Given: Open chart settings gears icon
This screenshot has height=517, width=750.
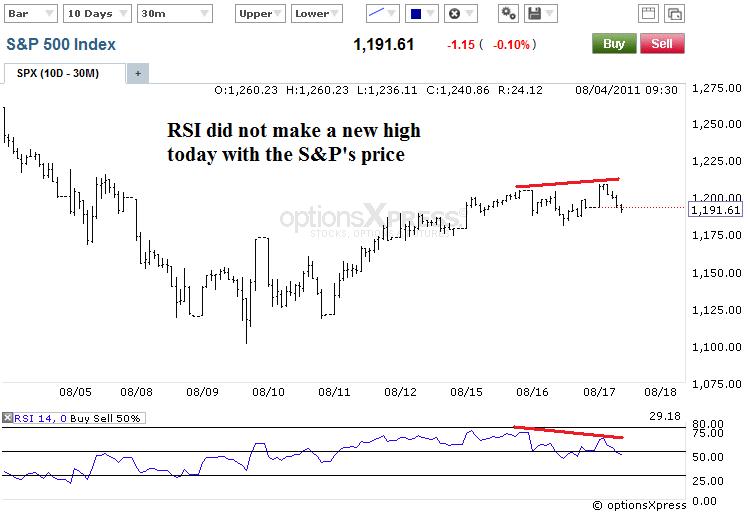Looking at the screenshot, I should point(508,14).
